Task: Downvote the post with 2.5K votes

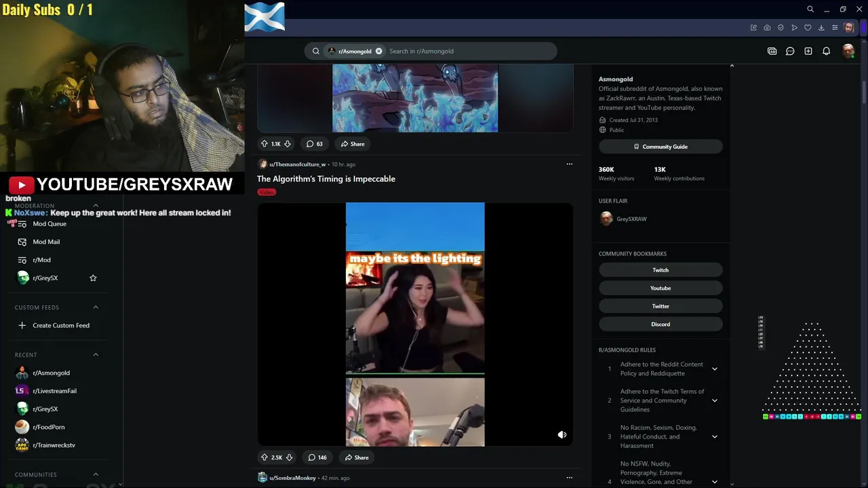Action: coord(289,457)
